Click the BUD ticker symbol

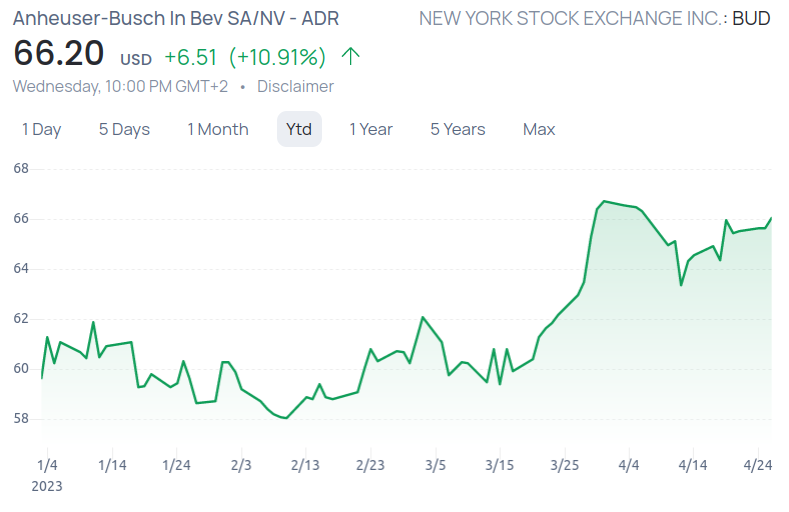pos(751,19)
